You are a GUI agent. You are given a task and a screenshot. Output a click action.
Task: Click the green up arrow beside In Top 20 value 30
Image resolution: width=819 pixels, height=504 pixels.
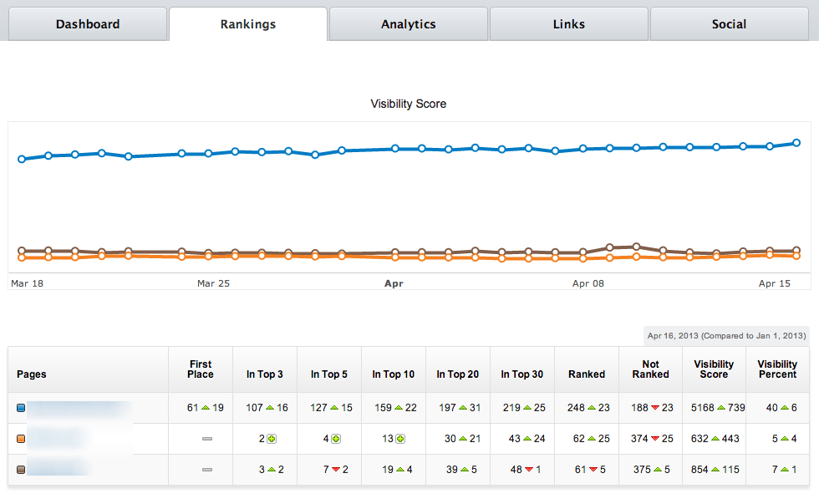463,439
